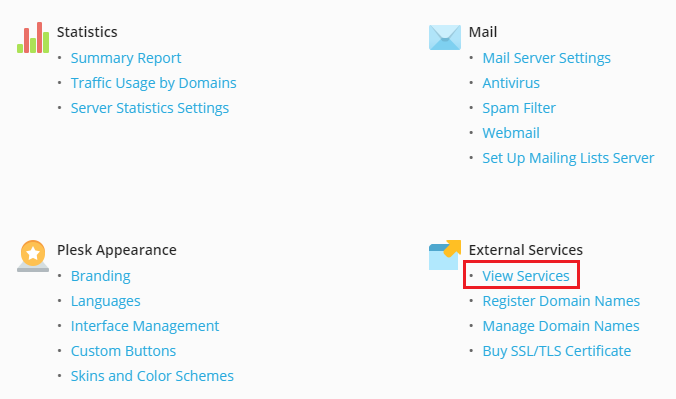This screenshot has height=399, width=676.
Task: Select the Languages link
Action: 106,301
